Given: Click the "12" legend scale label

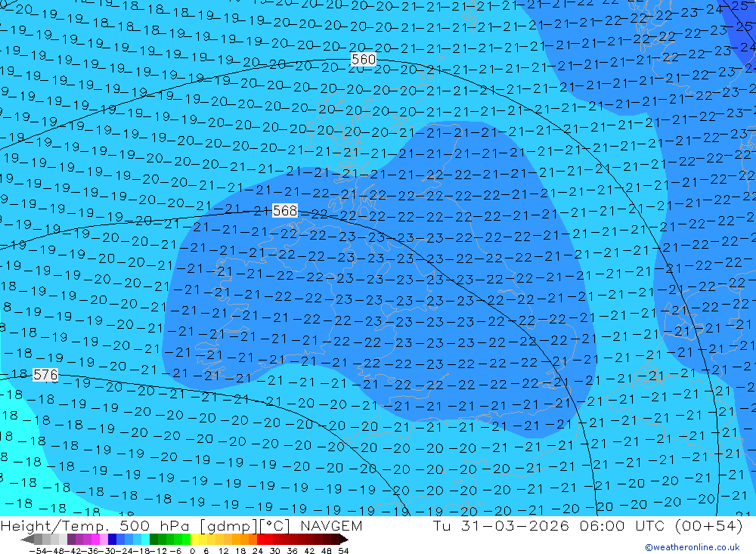Looking at the screenshot, I should (x=224, y=551).
